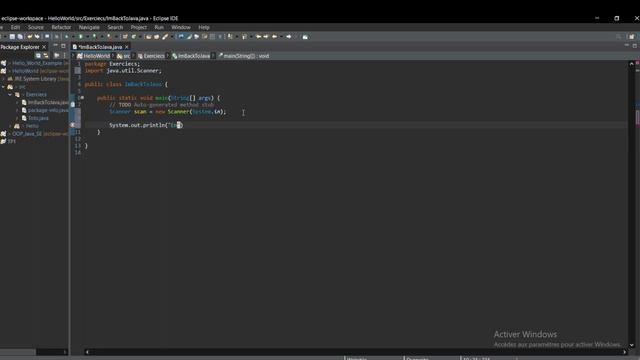Toggle show whitespace characters
Screen dimensions: 640x360
(220, 37)
